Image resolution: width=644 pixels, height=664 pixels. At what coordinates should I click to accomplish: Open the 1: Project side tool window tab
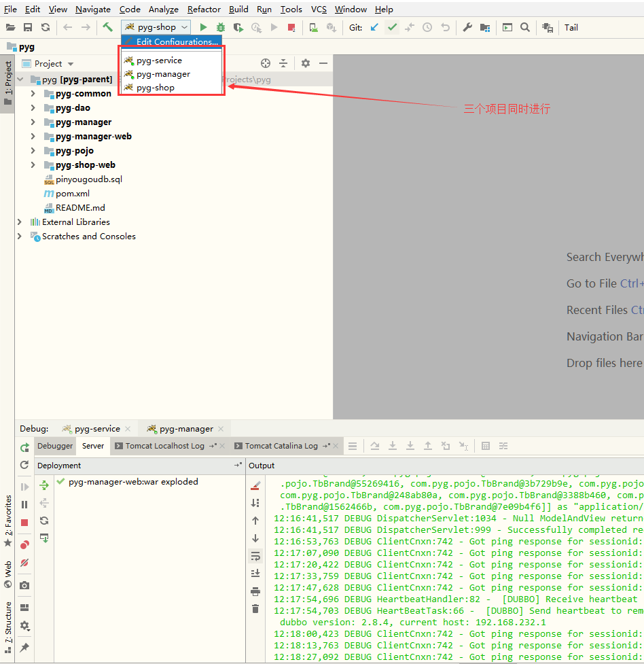[7, 84]
